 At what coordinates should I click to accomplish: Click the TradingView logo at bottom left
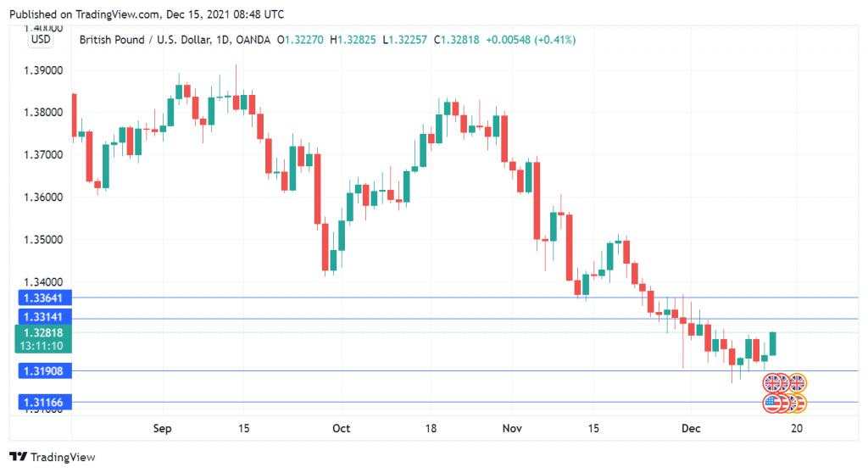point(52,457)
